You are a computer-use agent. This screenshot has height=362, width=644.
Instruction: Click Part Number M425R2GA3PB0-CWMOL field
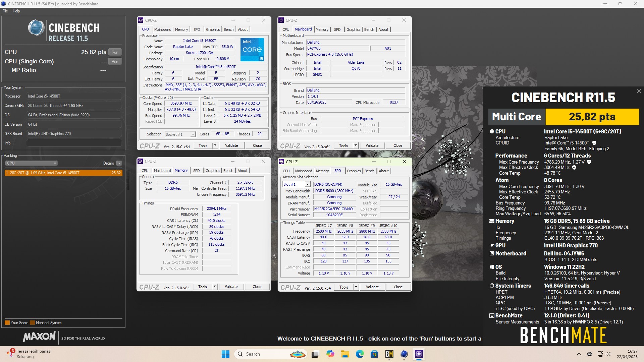[x=334, y=209]
